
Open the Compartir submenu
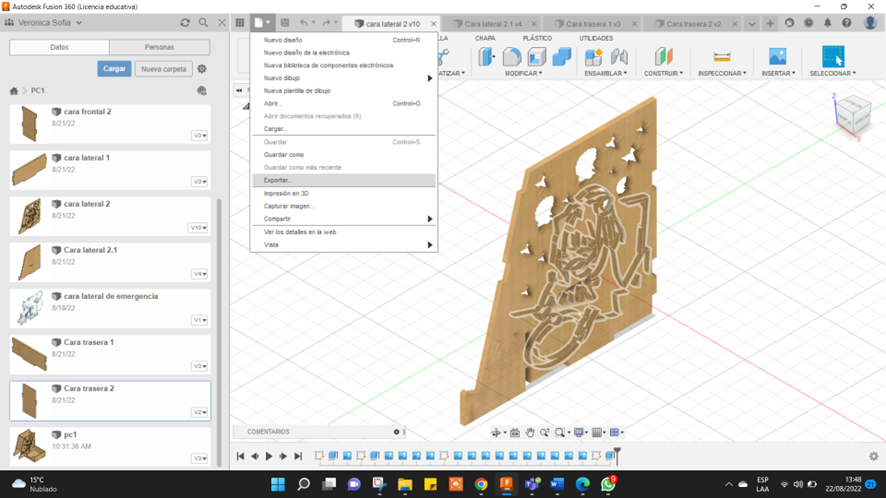[x=344, y=219]
